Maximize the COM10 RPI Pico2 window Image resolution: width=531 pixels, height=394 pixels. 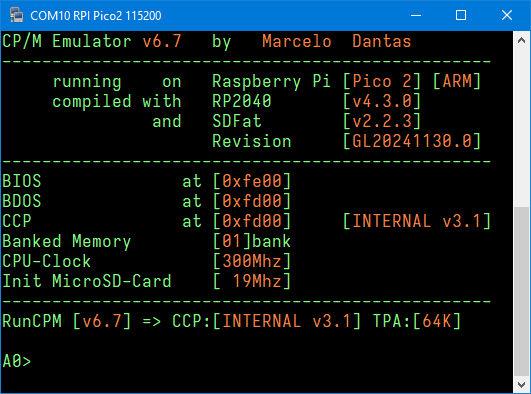(461, 15)
